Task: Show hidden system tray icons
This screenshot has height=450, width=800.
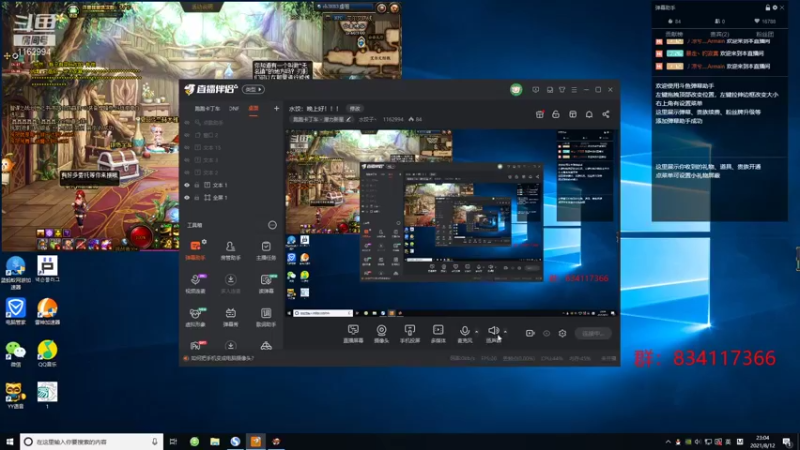Action: [x=668, y=442]
